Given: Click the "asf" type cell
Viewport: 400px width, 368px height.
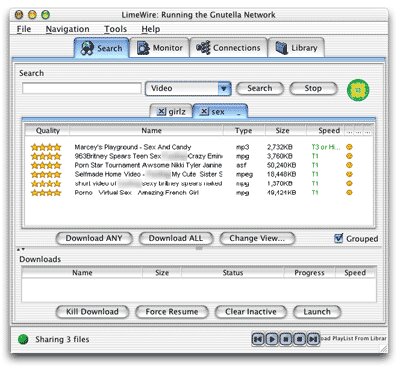Looking at the screenshot, I should pyautogui.click(x=241, y=165).
